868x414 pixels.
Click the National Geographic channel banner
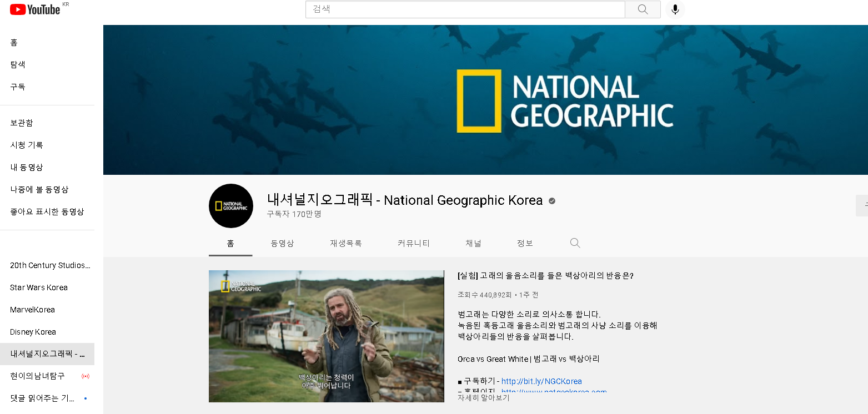pos(485,100)
